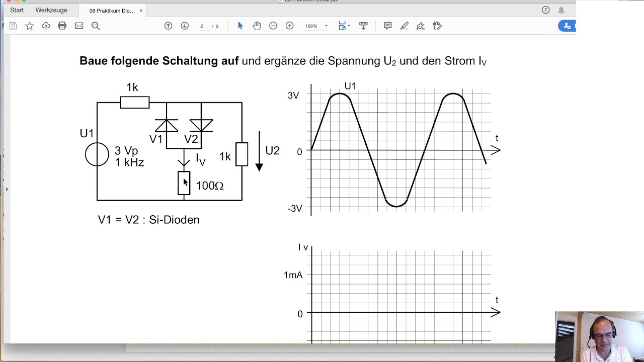Screen dimensions: 644x362
Task: Click the 'V1 = V2 : Si-Dioden' text
Action: coord(148,220)
